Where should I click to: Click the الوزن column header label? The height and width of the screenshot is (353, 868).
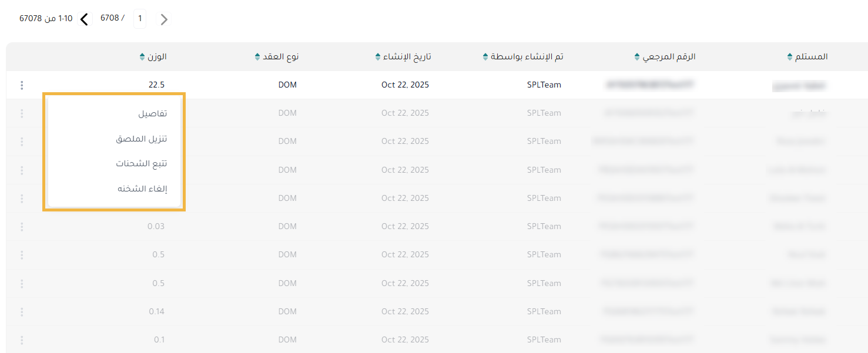(157, 57)
